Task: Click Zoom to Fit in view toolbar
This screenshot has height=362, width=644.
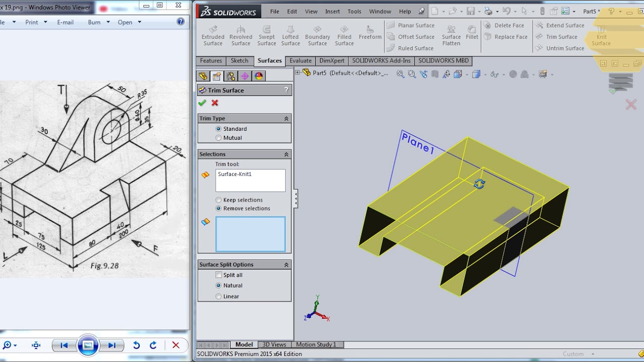Action: click(400, 74)
